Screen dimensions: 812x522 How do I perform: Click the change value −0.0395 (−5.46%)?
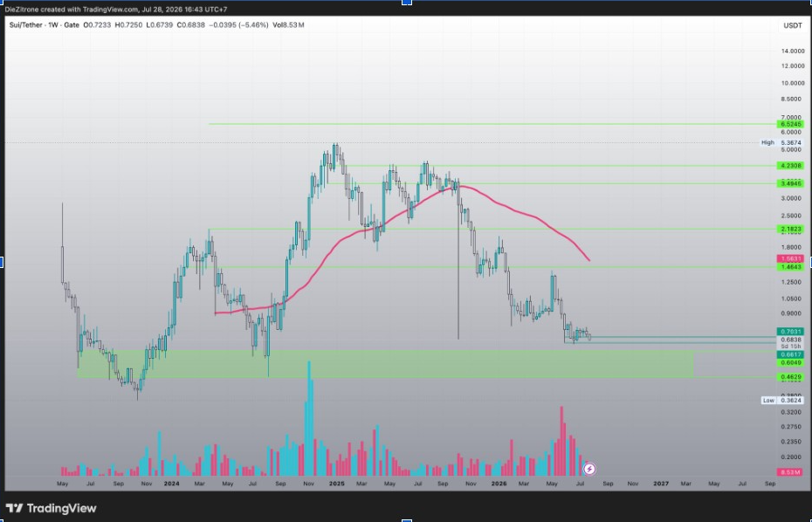[238, 24]
